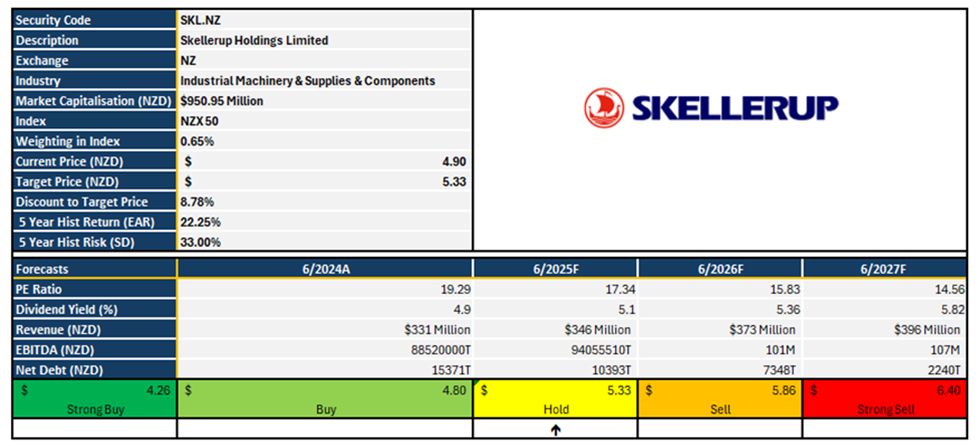The height and width of the screenshot is (447, 978).
Task: Select the net debt value 10393T
Action: [555, 369]
